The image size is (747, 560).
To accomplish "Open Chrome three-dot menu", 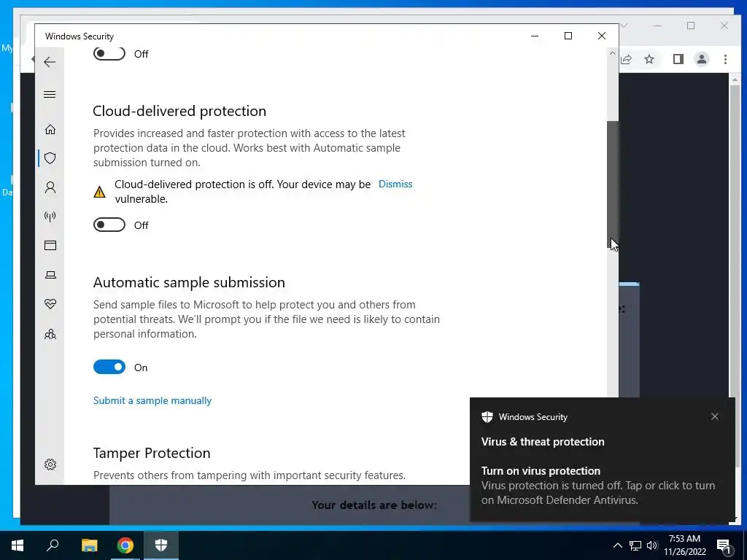I will [725, 59].
